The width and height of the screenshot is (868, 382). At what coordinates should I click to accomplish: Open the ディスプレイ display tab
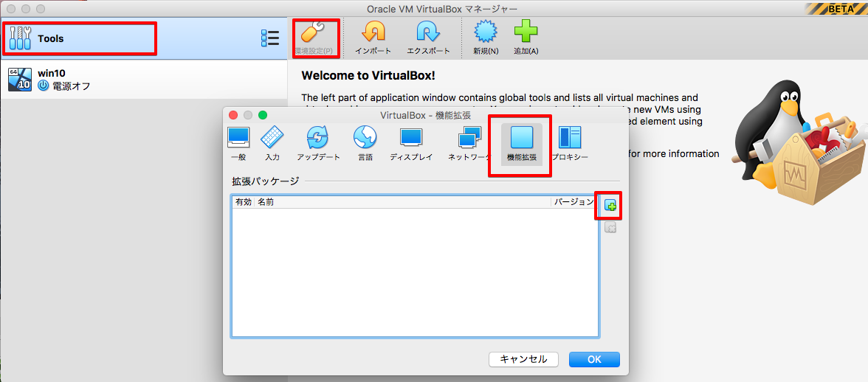point(411,144)
